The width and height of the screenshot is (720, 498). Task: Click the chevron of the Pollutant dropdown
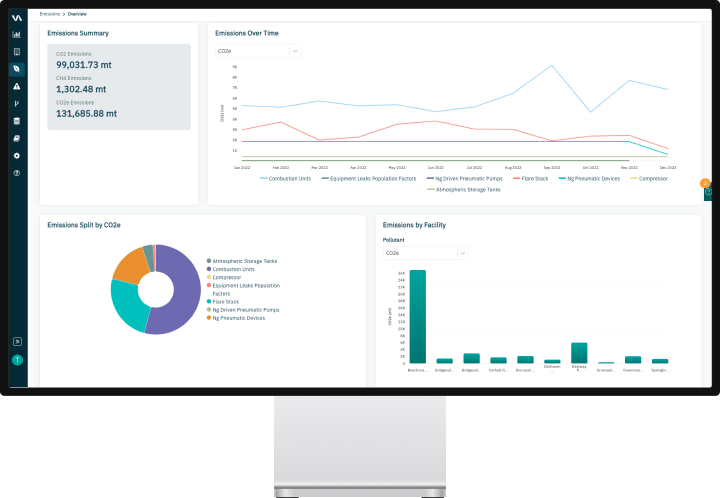click(462, 253)
